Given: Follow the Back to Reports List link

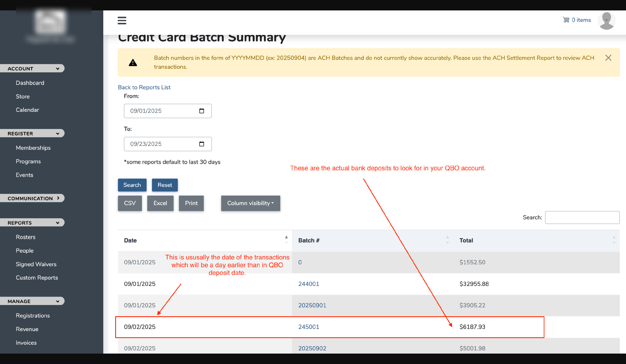Looking at the screenshot, I should pos(144,87).
